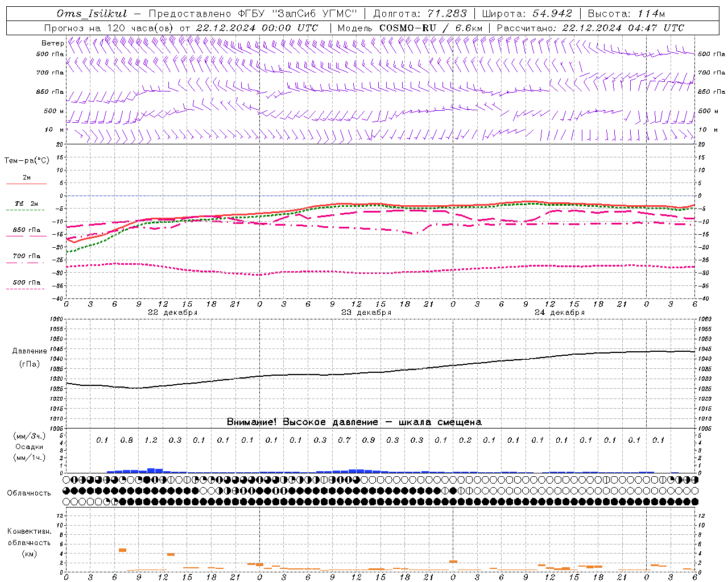The image size is (728, 582).
Task: Click the 0.2 precipitation value
Action: 465,440
